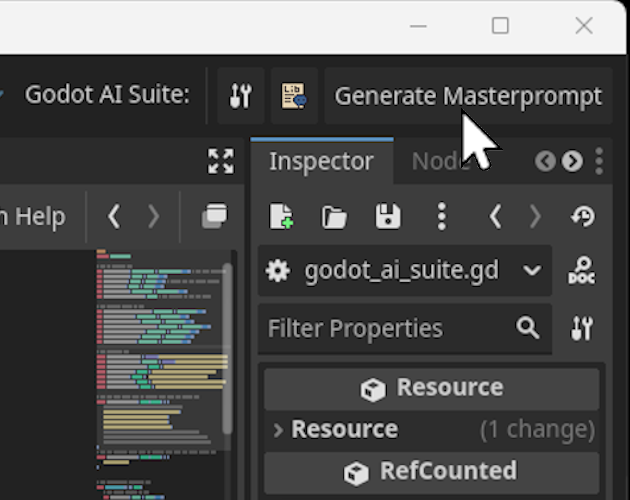Image resolution: width=630 pixels, height=500 pixels.
Task: Click the search magnifier in Filter Properties
Action: coord(528,327)
